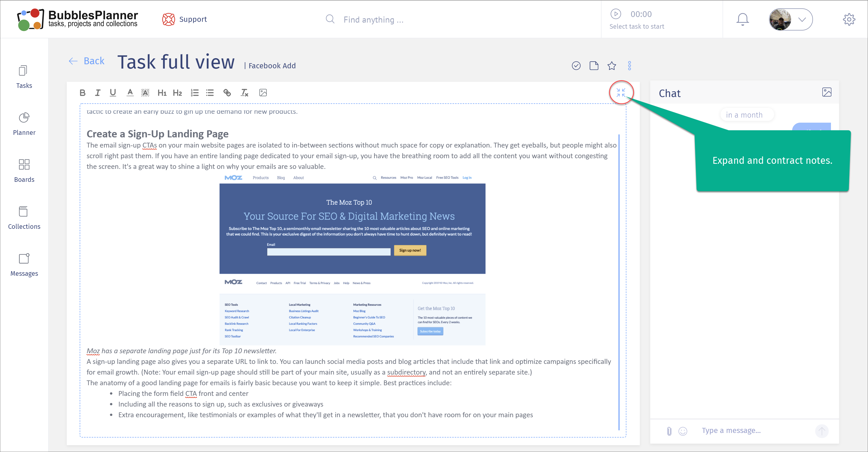Image resolution: width=868 pixels, height=452 pixels.
Task: Toggle italic formatting in the editor toolbar
Action: click(x=98, y=93)
